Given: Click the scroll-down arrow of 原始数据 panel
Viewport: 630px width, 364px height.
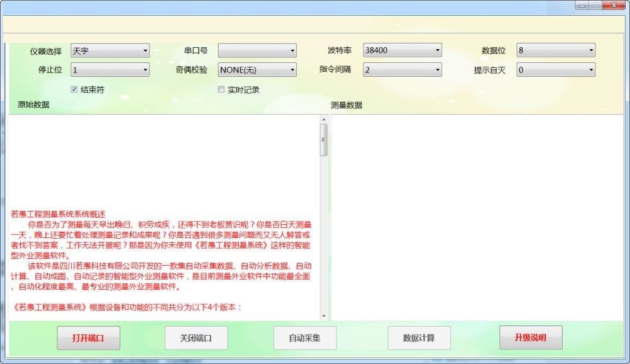Looking at the screenshot, I should 324,316.
